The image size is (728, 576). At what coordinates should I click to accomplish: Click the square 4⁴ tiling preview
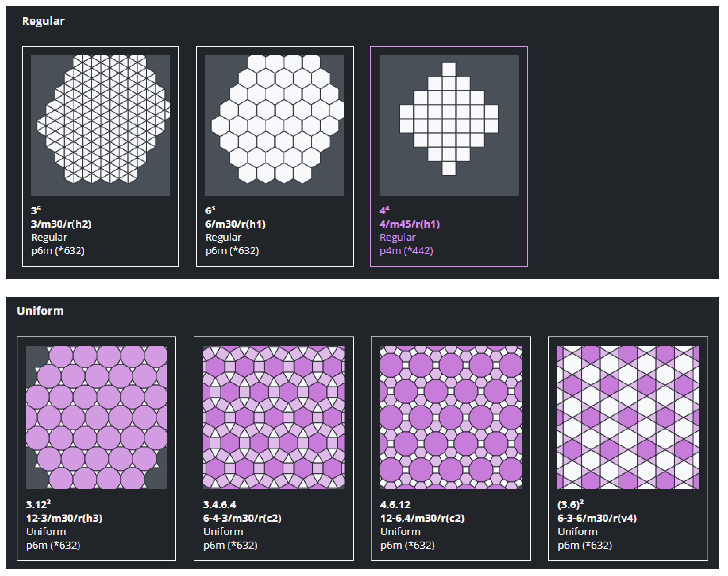click(x=449, y=125)
